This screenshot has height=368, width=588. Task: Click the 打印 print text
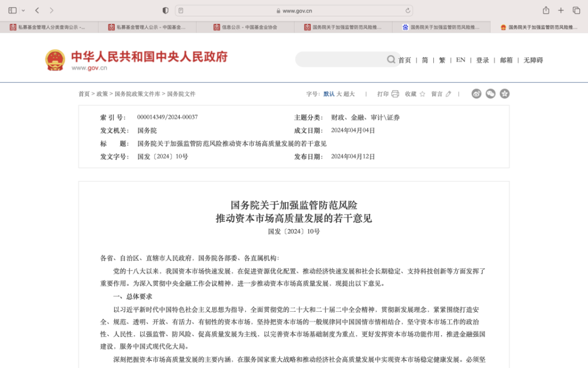383,94
